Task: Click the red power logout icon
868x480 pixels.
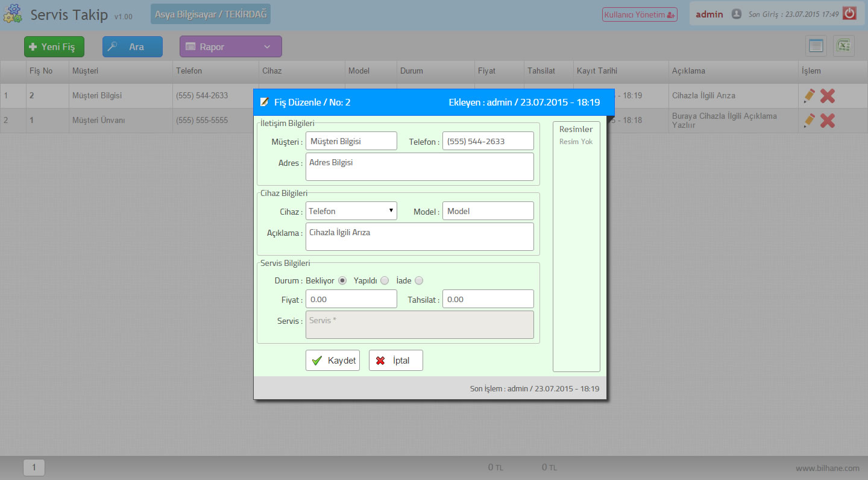Action: tap(849, 13)
